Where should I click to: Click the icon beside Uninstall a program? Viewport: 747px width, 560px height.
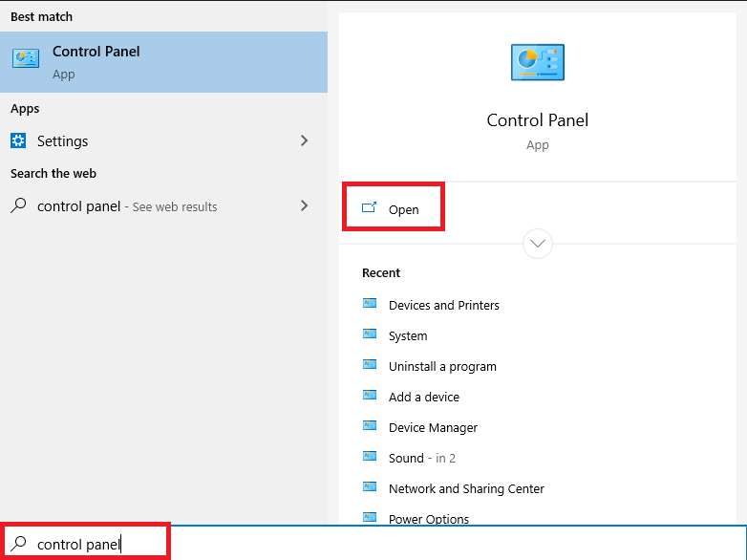[370, 365]
